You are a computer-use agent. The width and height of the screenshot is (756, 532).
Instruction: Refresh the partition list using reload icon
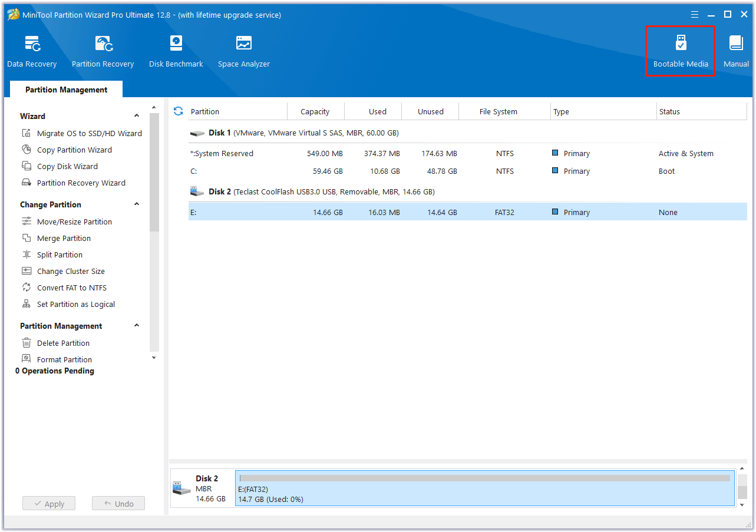point(178,111)
